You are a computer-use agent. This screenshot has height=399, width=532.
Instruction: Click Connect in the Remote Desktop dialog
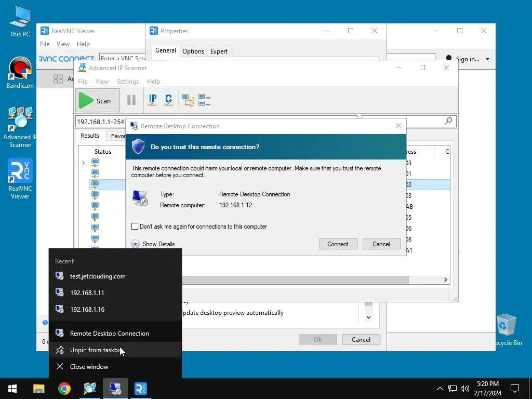point(338,244)
